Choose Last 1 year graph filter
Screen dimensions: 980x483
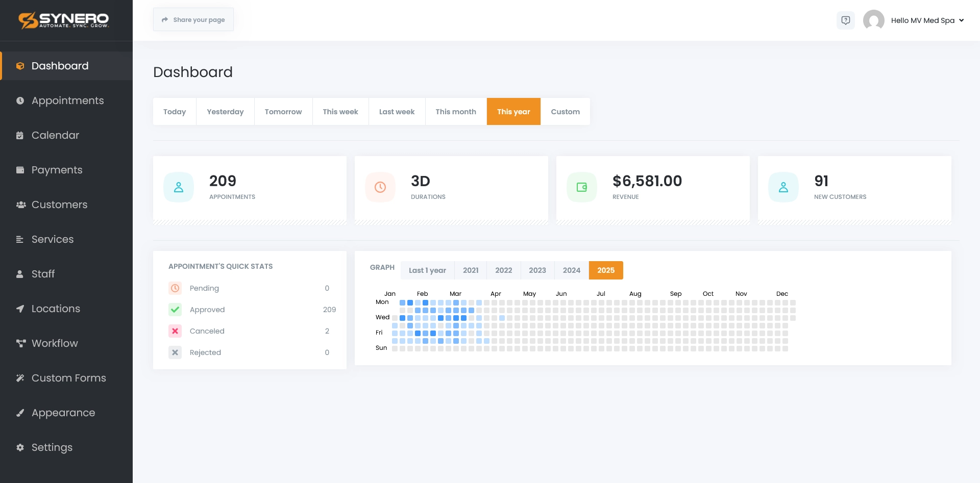coord(427,270)
